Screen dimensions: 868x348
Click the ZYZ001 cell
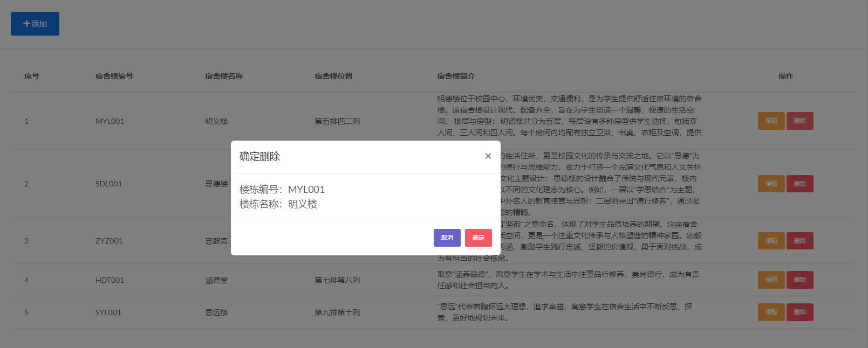coord(109,241)
